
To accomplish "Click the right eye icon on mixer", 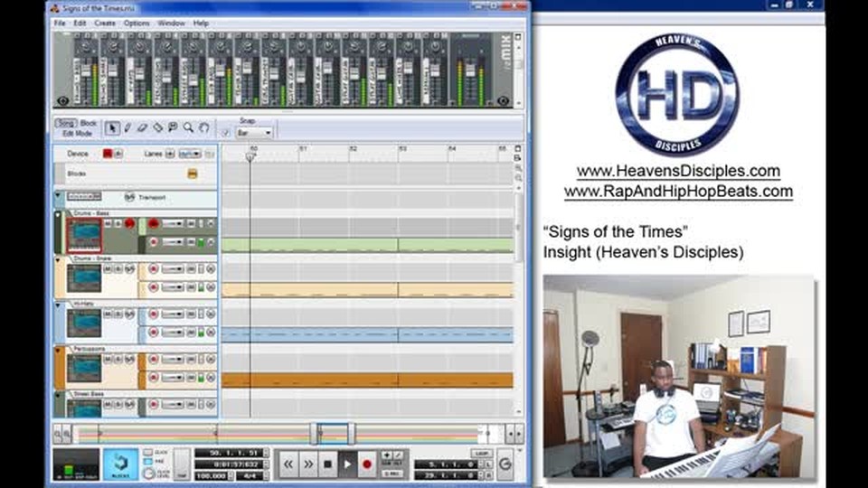I will click(503, 100).
